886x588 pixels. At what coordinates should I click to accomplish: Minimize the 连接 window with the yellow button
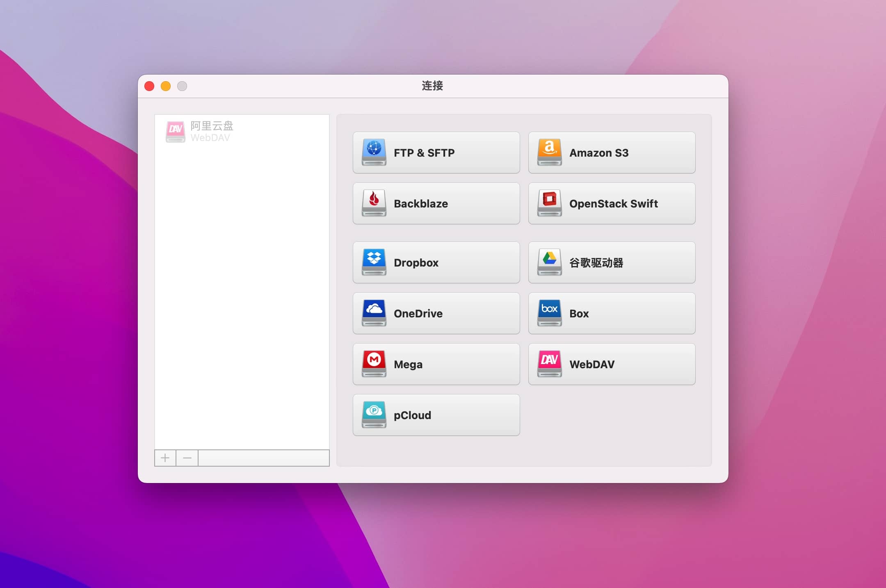(166, 86)
